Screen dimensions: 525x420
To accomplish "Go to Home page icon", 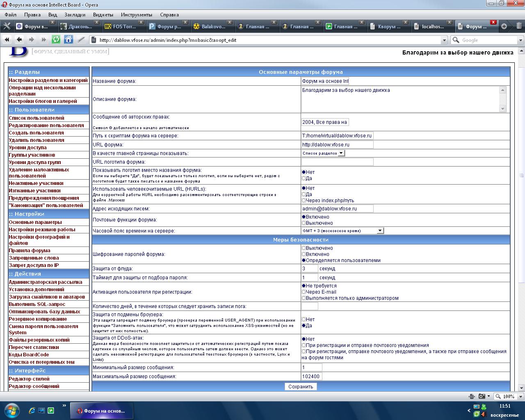I will [x=68, y=40].
